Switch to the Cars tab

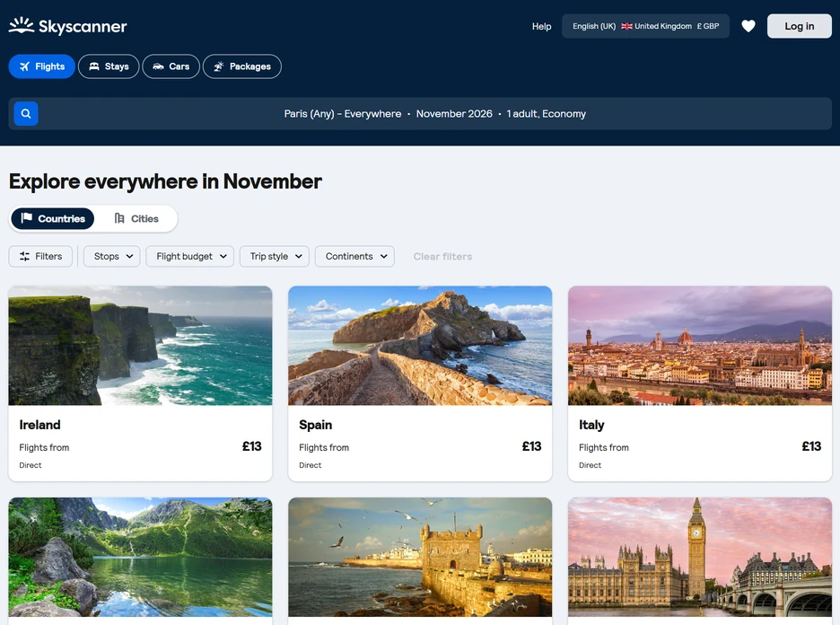tap(171, 66)
